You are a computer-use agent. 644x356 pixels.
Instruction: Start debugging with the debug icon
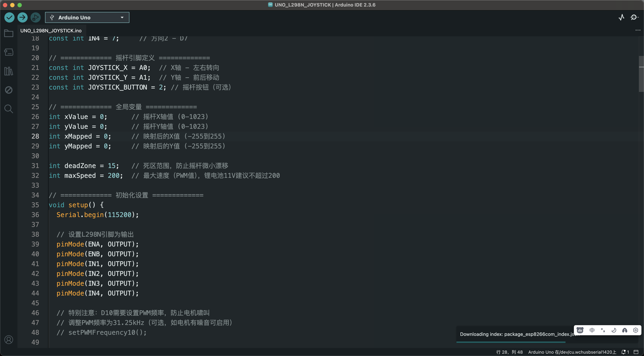[35, 17]
